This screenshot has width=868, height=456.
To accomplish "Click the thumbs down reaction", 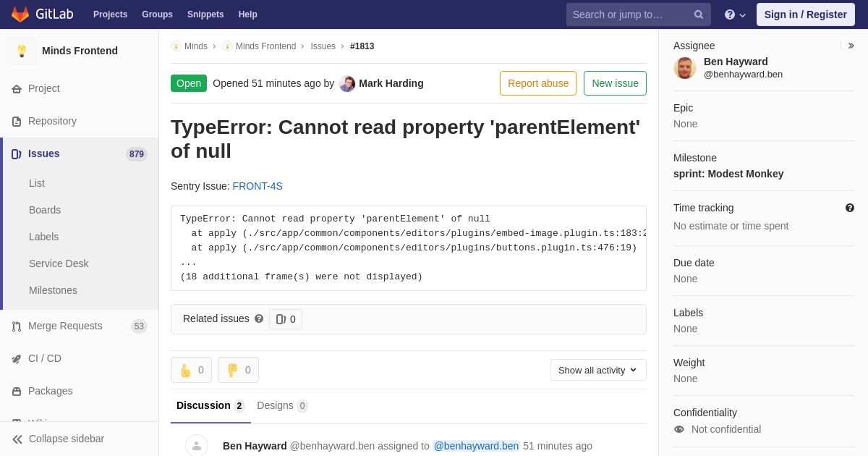I will click(238, 370).
